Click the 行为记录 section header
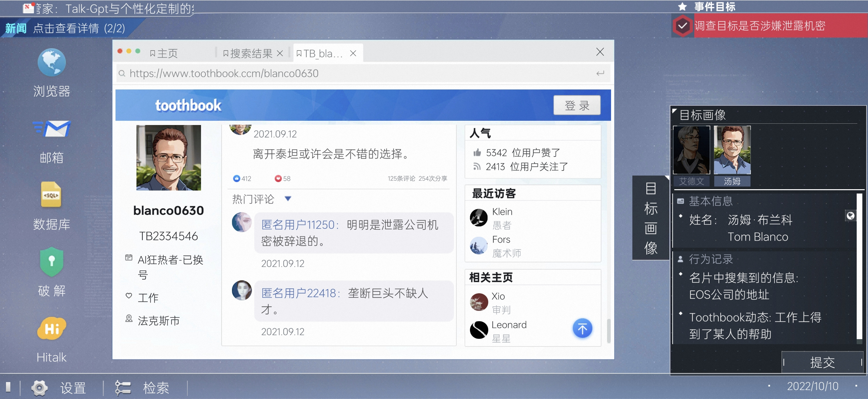This screenshot has height=399, width=868. coord(710,259)
